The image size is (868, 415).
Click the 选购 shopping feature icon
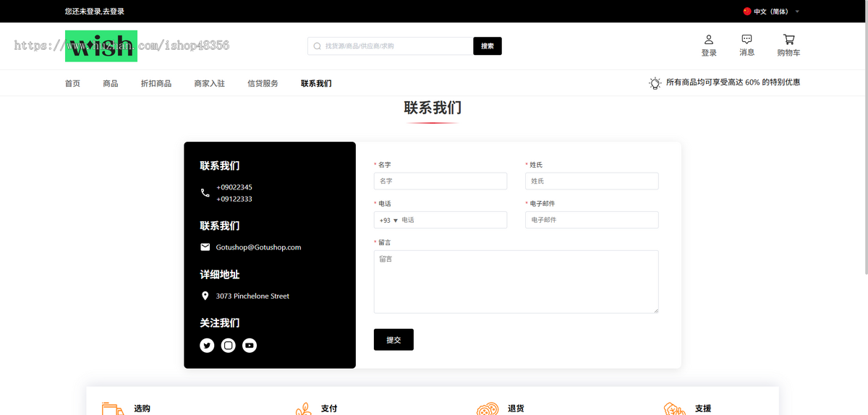pos(113,408)
